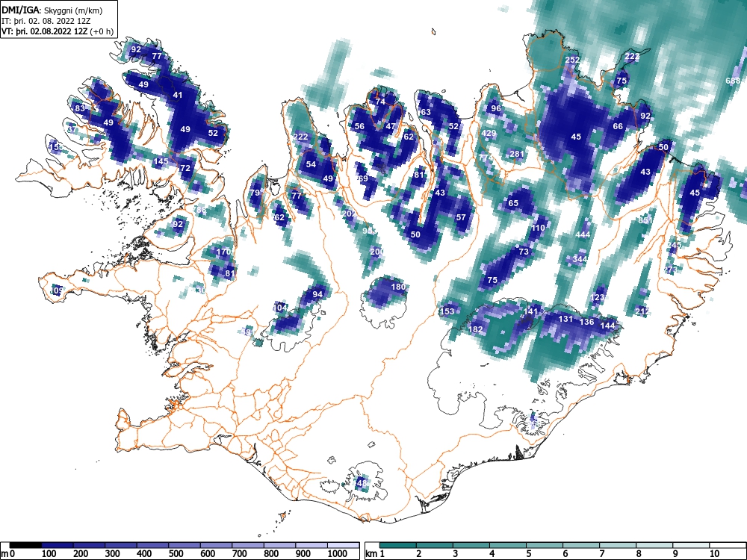
Task: Click the 'DMI/IGA: Skyggni (m/km)' title text
Action: point(52,10)
